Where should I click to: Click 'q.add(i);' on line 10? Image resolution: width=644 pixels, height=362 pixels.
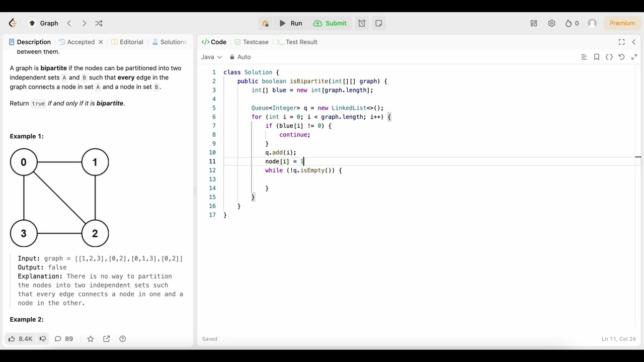[x=281, y=152]
